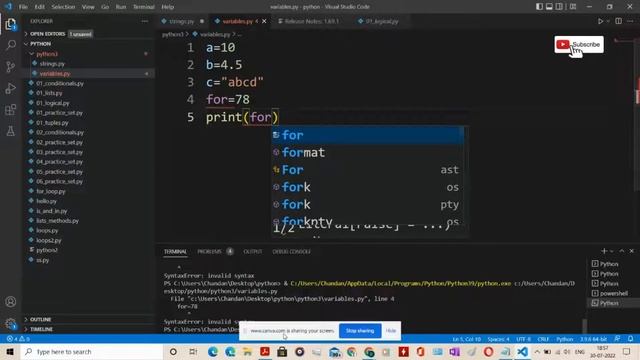Open the Selection menu

(63, 7)
